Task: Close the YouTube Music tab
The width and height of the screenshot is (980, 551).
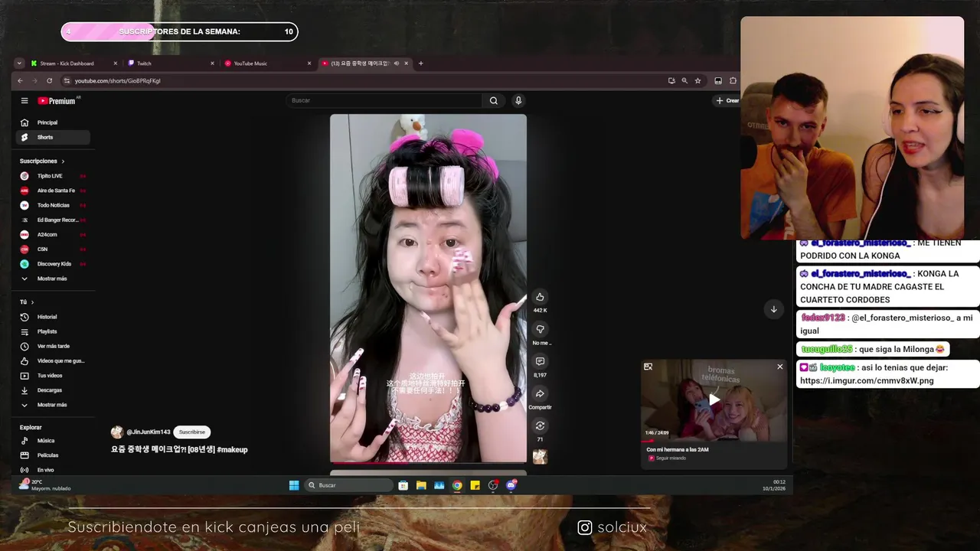Action: (x=309, y=64)
